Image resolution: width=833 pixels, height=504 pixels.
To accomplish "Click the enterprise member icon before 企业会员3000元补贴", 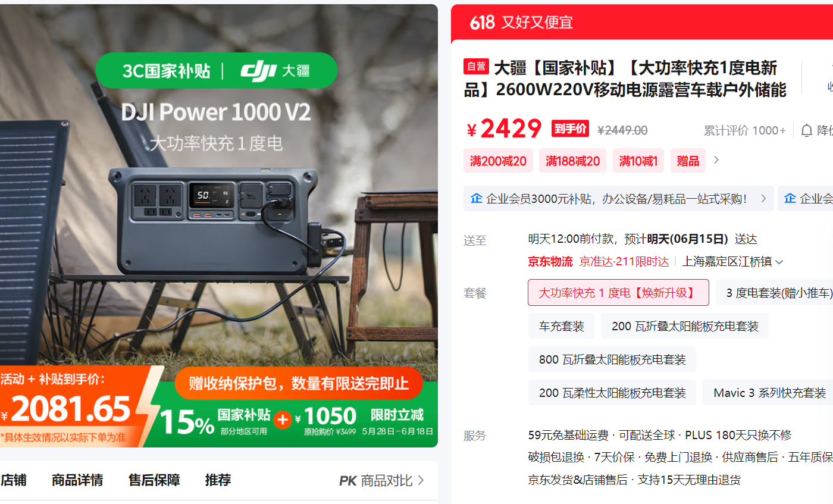I will click(x=476, y=199).
